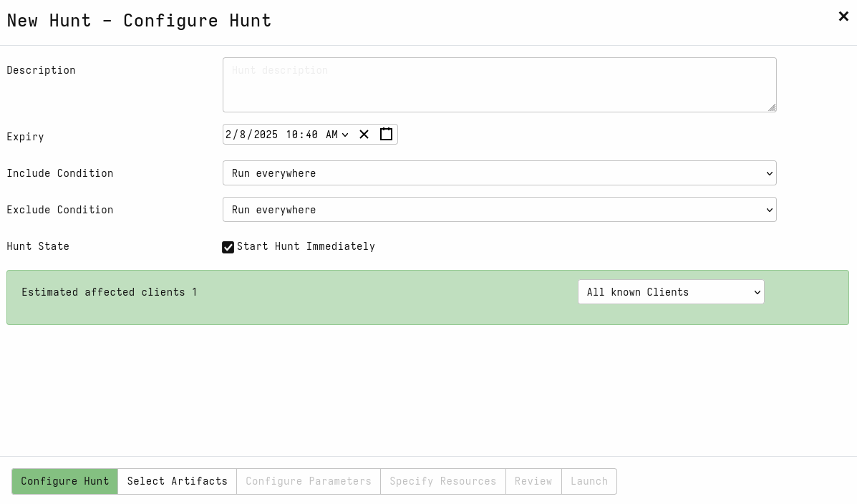Clear the expiry date with the X icon
857x504 pixels.
(x=364, y=135)
